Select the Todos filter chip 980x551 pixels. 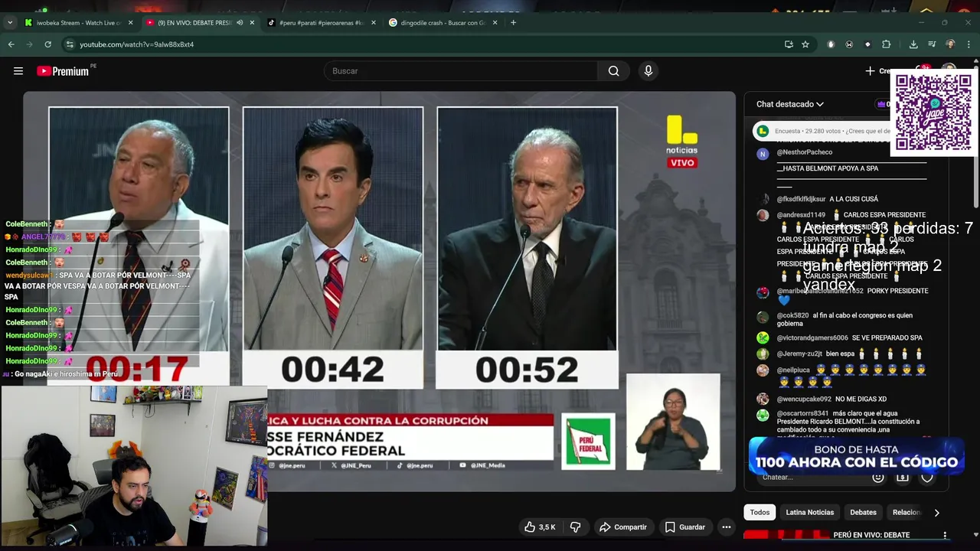coord(759,512)
